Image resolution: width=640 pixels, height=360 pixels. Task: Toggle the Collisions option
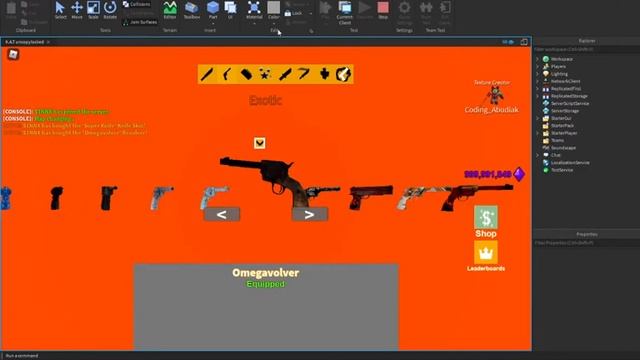tap(137, 4)
